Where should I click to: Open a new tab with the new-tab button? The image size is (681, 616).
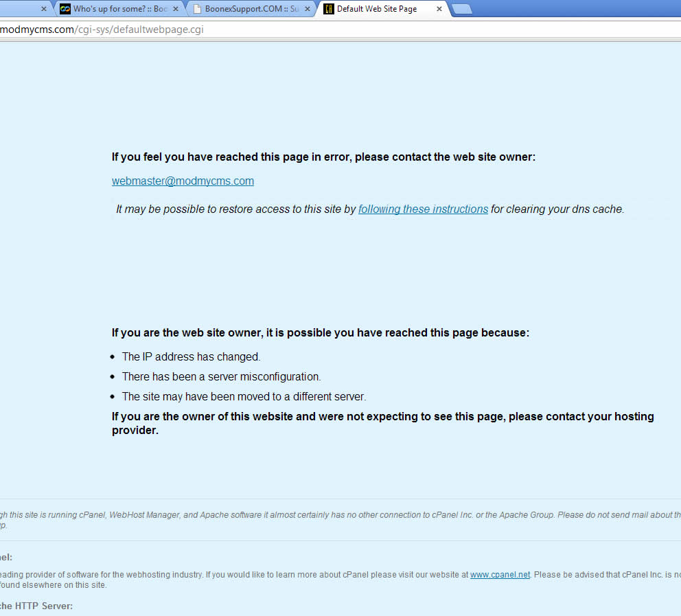click(x=462, y=9)
